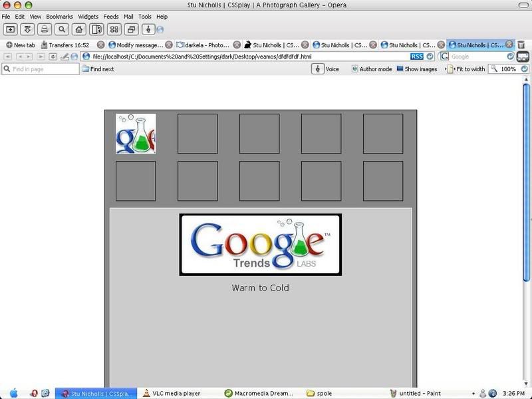Click the Google search input field
This screenshot has width=532, height=399.
click(x=477, y=57)
